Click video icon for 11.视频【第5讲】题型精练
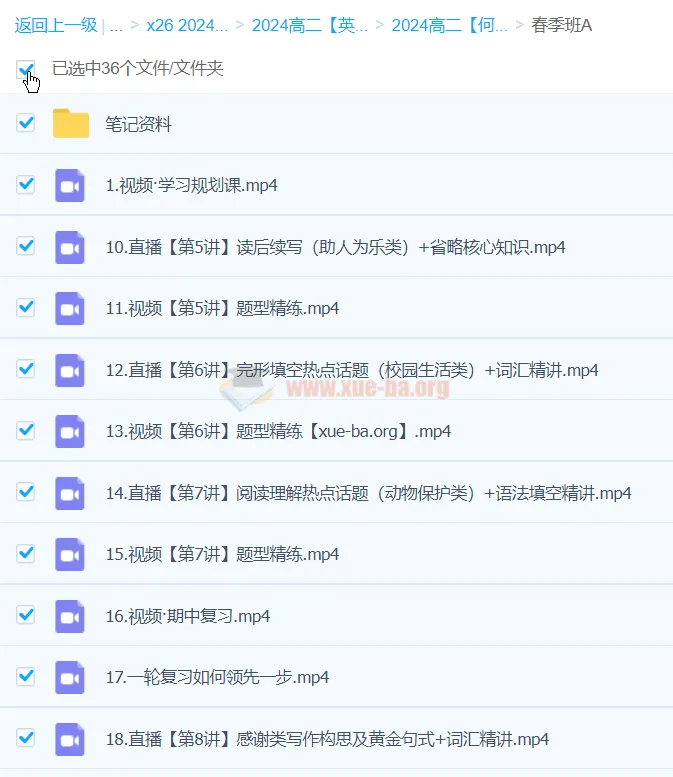Screen dimensions: 673x777 70,308
